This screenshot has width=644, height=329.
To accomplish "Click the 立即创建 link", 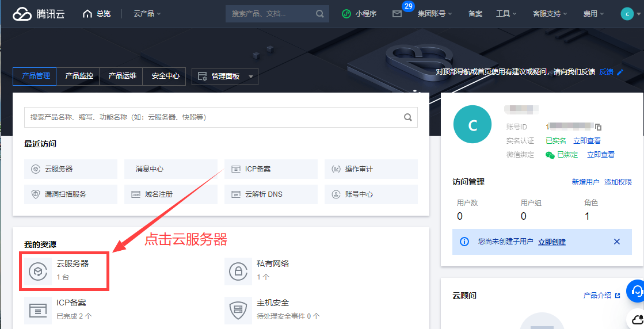I will (552, 242).
